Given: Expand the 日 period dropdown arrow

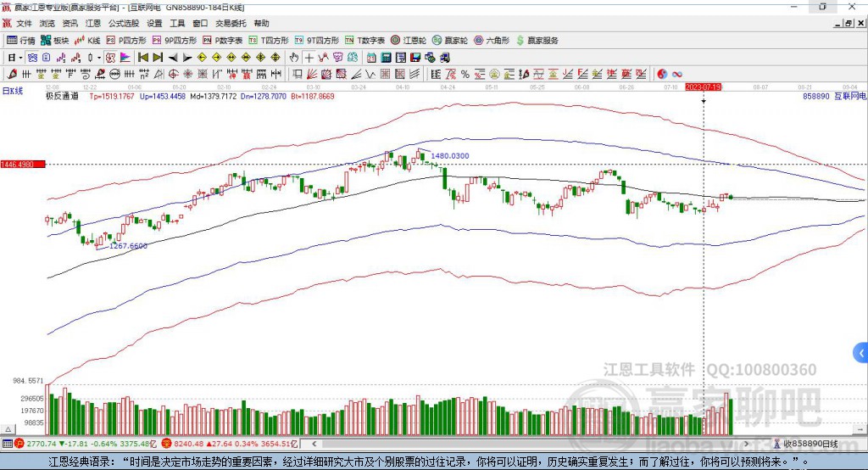Looking at the screenshot, I should point(20,58).
